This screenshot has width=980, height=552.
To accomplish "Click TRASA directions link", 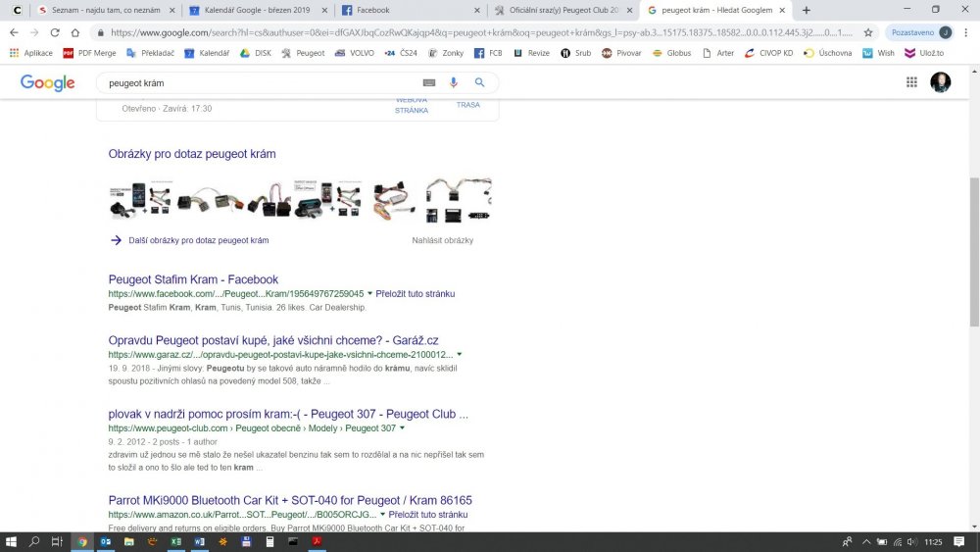I will 468,104.
